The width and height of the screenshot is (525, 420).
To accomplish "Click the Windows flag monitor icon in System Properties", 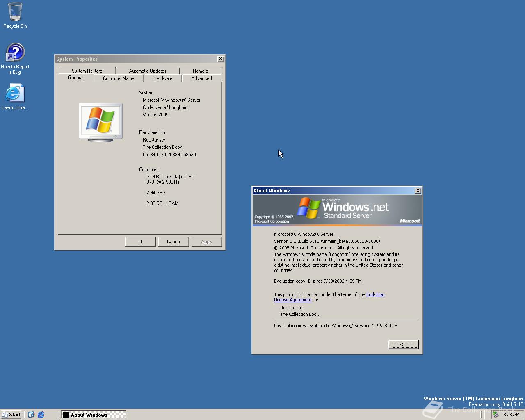I will click(x=100, y=122).
